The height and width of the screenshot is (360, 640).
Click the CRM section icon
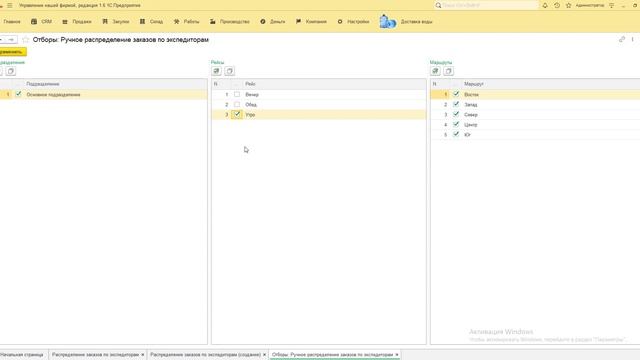click(x=34, y=21)
